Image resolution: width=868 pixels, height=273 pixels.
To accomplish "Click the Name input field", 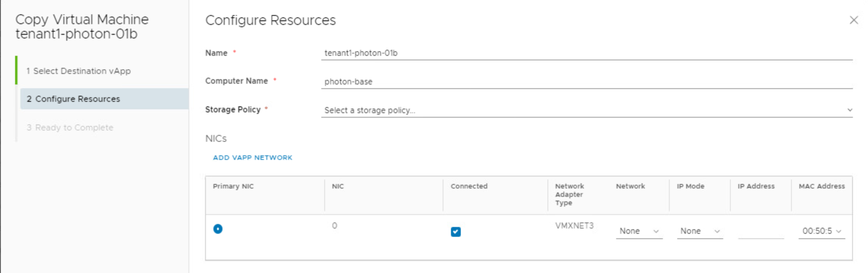I will [586, 53].
